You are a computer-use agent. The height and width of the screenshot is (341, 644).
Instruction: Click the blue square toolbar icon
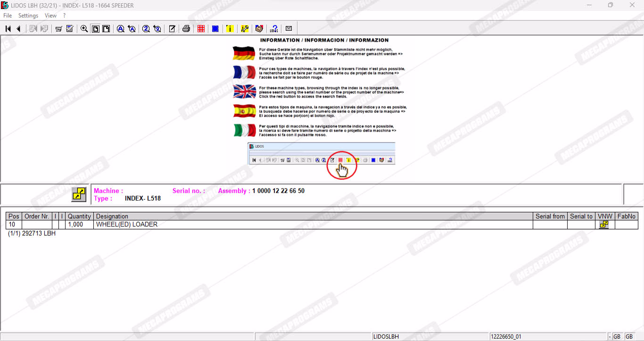click(x=215, y=29)
